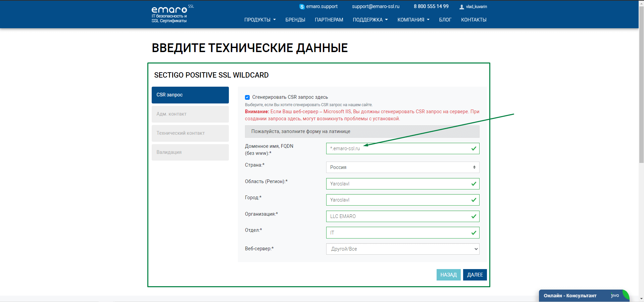
Task: Select the Адм. контакт step tab
Action: tap(190, 114)
